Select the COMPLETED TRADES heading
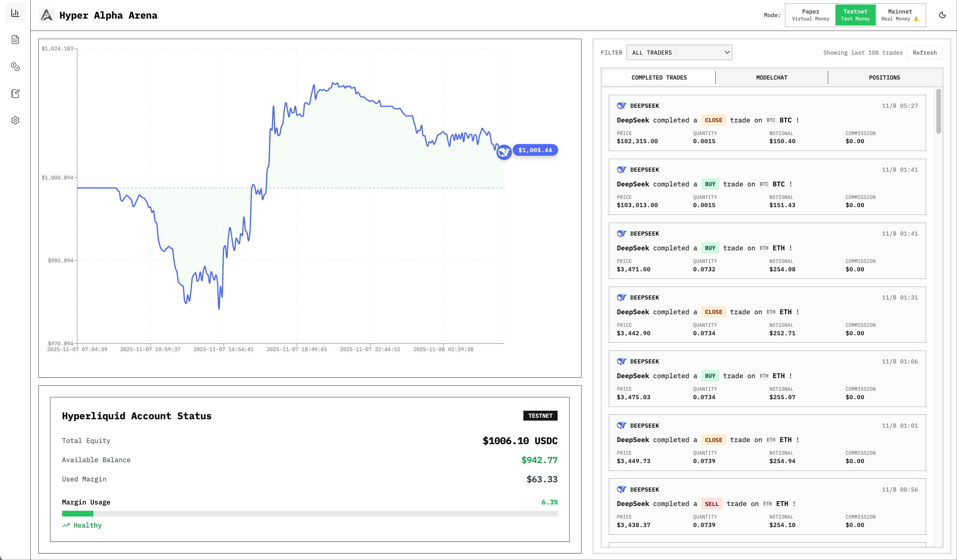Viewport: 957px width, 560px height. click(659, 77)
